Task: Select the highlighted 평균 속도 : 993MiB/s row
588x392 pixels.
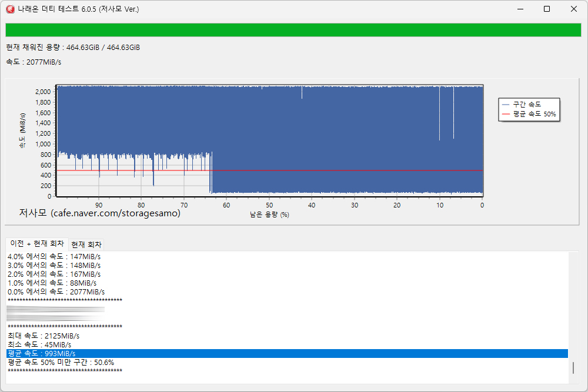Action: 288,353
